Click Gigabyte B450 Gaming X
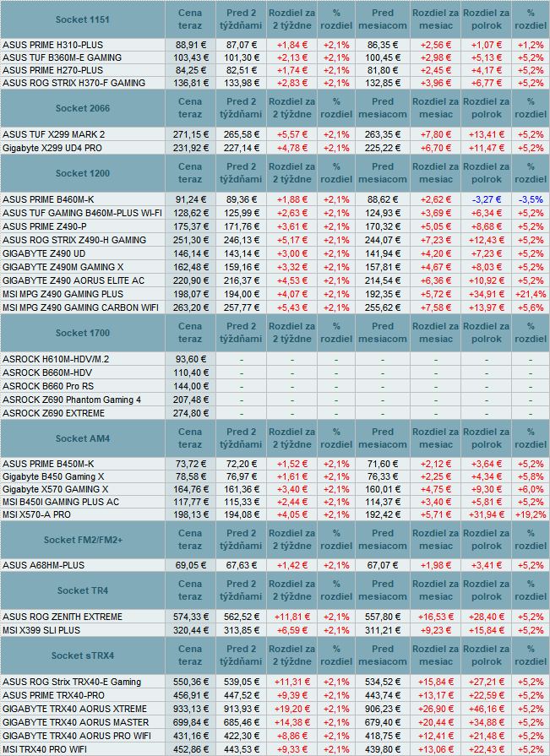Image resolution: width=550 pixels, height=756 pixels. click(53, 476)
